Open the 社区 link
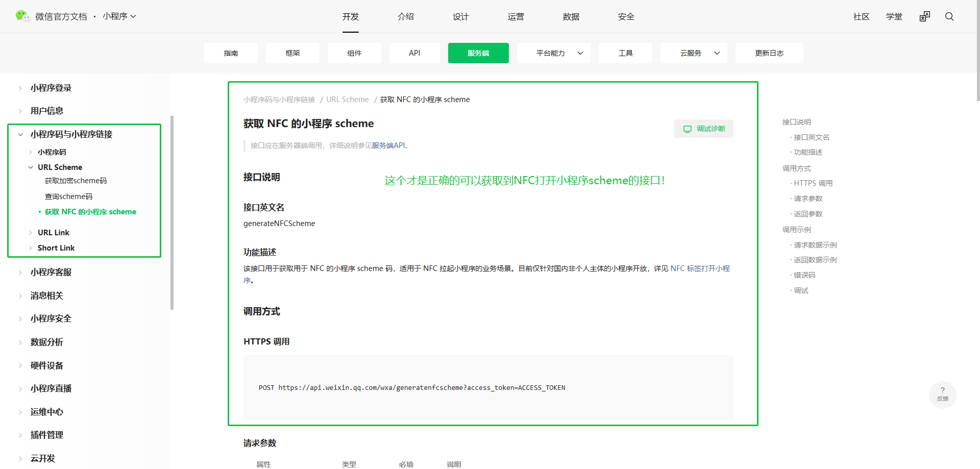This screenshot has height=469, width=980. click(x=862, y=17)
